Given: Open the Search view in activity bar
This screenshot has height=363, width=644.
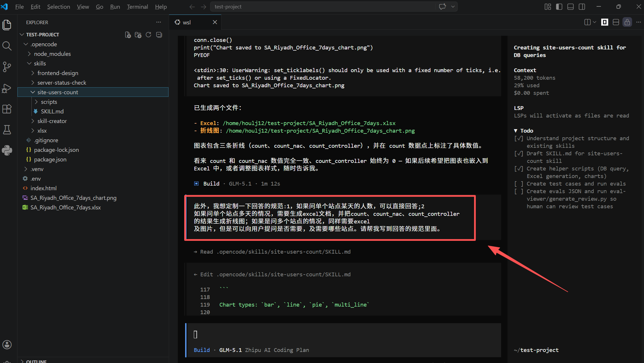Looking at the screenshot, I should click(x=7, y=46).
